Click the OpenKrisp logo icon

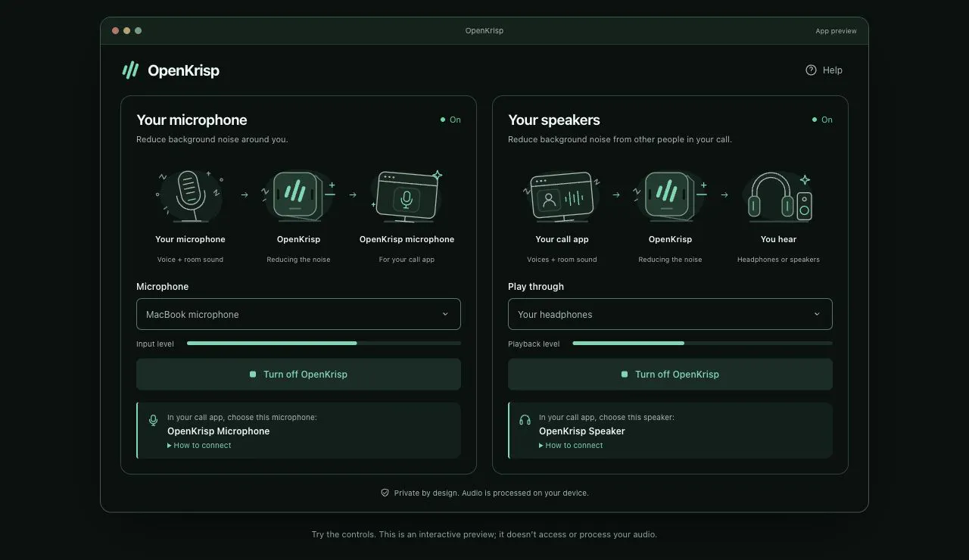pyautogui.click(x=130, y=70)
